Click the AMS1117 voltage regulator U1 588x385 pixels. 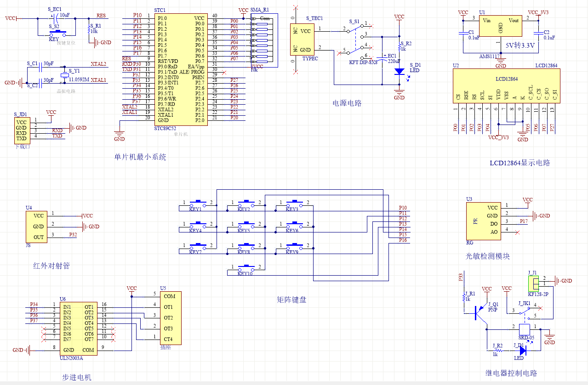[500, 26]
